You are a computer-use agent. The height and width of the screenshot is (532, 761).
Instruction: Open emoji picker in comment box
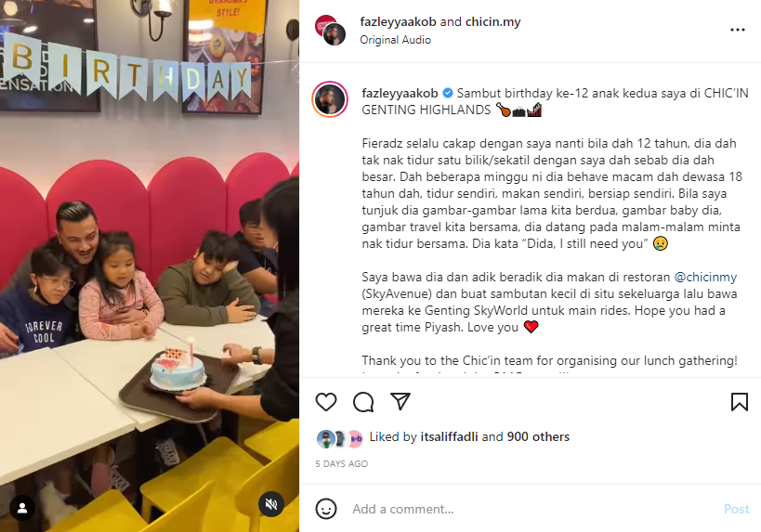[x=325, y=509]
